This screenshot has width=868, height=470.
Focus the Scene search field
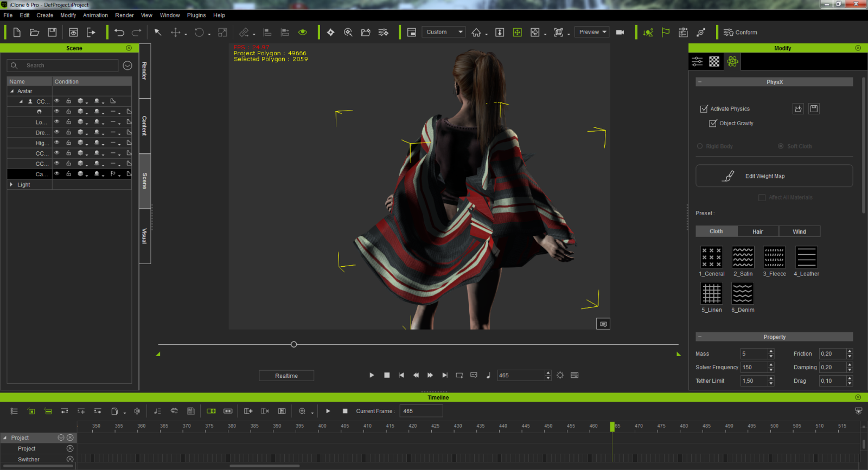[63, 66]
